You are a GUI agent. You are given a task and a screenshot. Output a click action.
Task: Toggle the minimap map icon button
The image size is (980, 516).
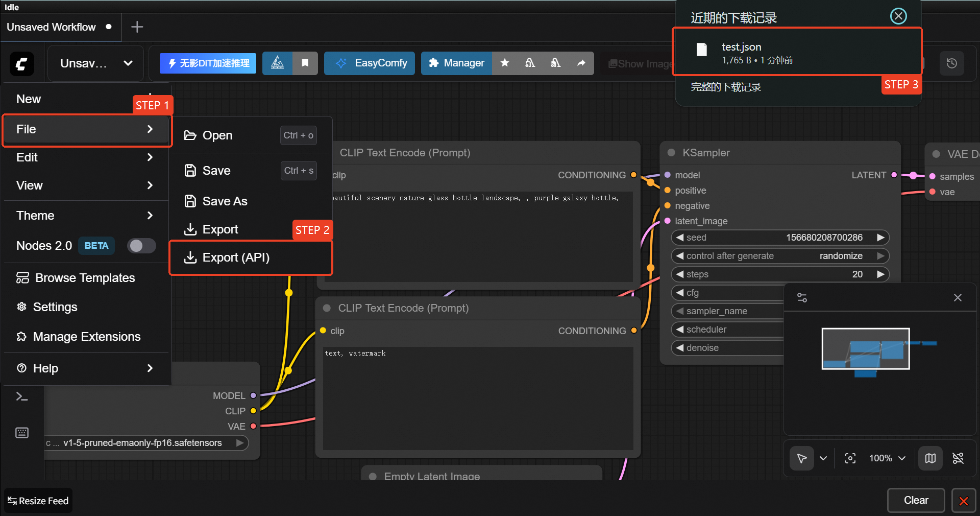(930, 458)
